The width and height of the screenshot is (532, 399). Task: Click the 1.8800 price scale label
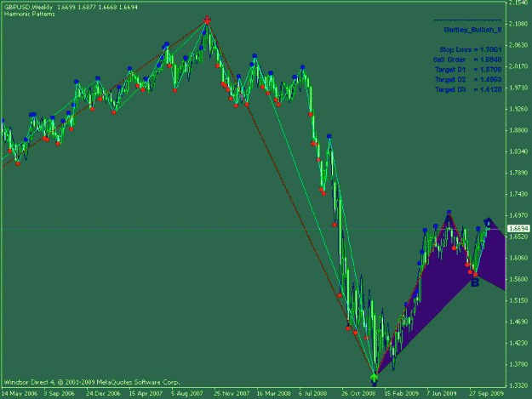coord(518,130)
